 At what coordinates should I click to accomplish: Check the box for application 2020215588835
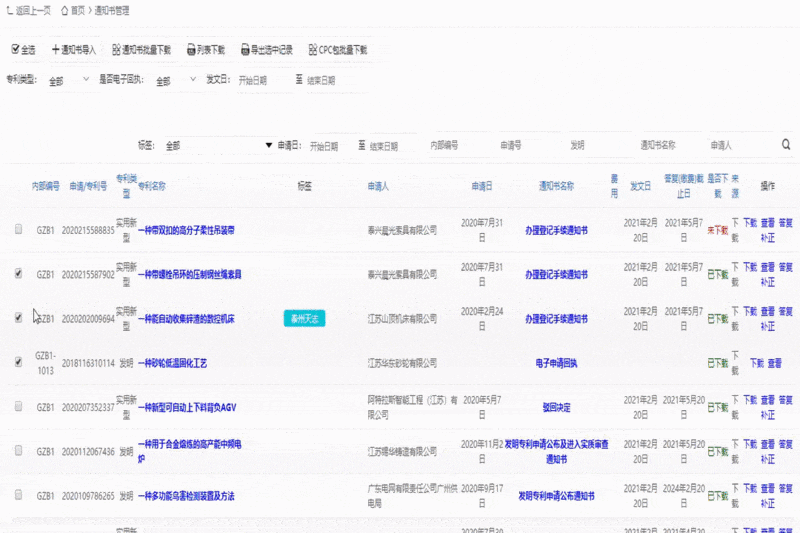(18, 229)
